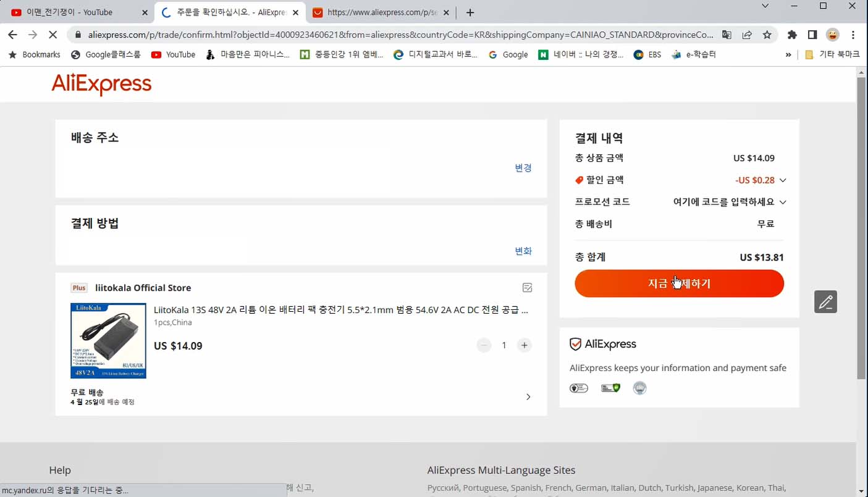Click the floating pencil edit icon
This screenshot has height=497, width=868.
[x=825, y=302]
